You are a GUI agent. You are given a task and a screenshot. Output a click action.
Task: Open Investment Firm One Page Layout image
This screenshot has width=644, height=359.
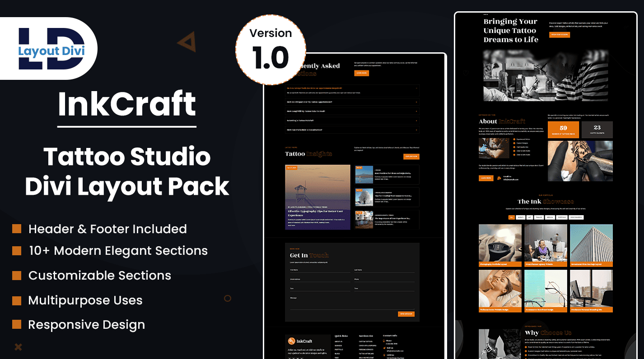tap(591, 245)
